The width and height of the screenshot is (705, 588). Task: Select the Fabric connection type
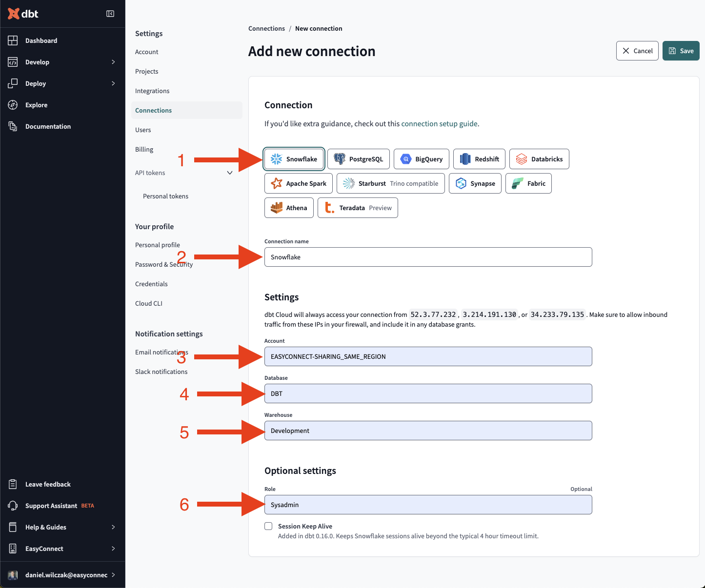pyautogui.click(x=528, y=183)
